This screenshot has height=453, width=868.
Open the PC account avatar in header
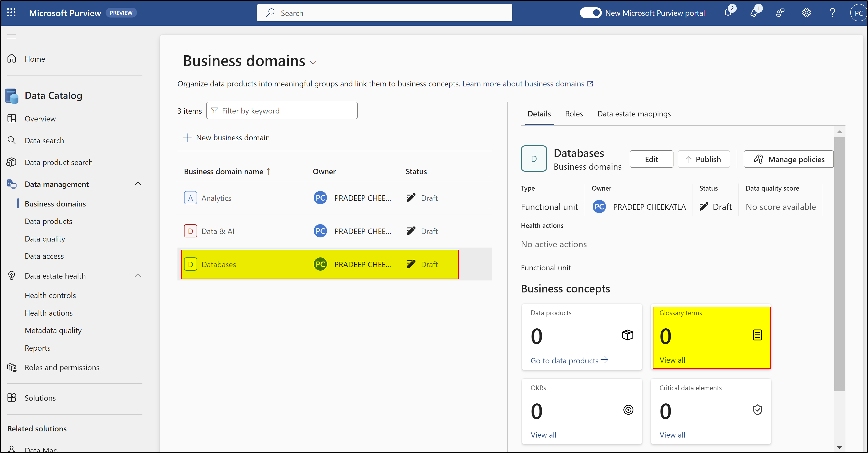pos(859,13)
